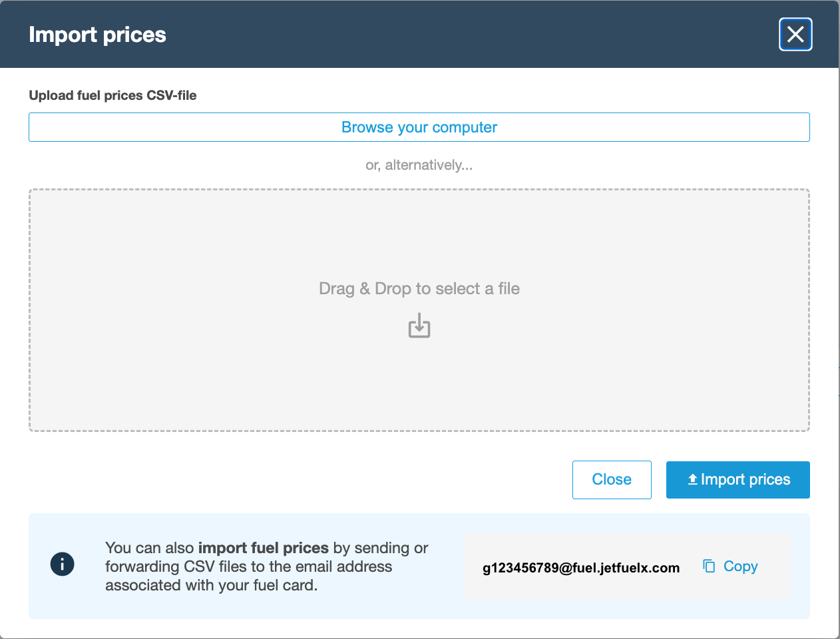Click the Close button
The width and height of the screenshot is (840, 639).
tap(612, 480)
